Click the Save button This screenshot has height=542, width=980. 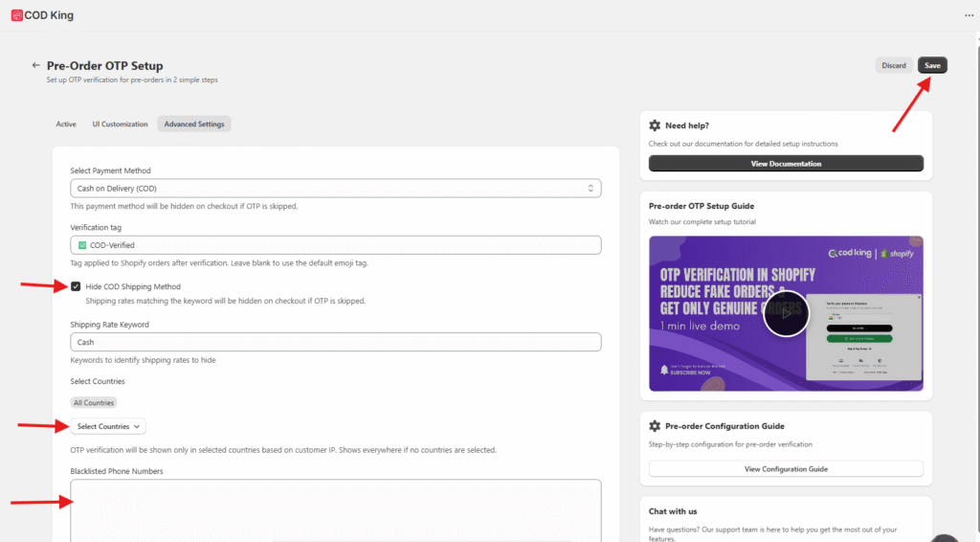click(x=932, y=65)
